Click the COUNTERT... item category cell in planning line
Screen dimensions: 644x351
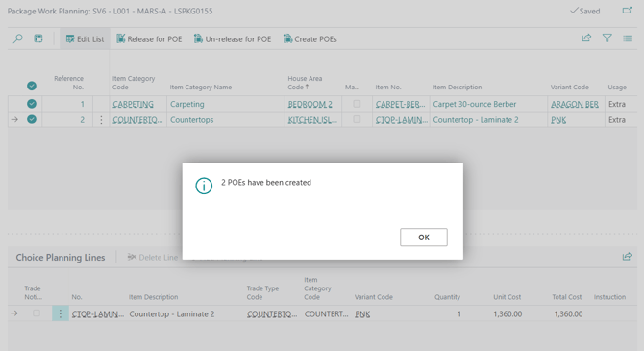326,314
